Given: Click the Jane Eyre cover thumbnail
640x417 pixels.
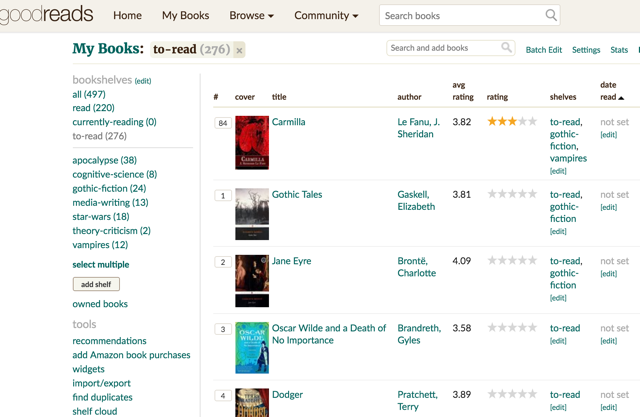Looking at the screenshot, I should tap(252, 281).
